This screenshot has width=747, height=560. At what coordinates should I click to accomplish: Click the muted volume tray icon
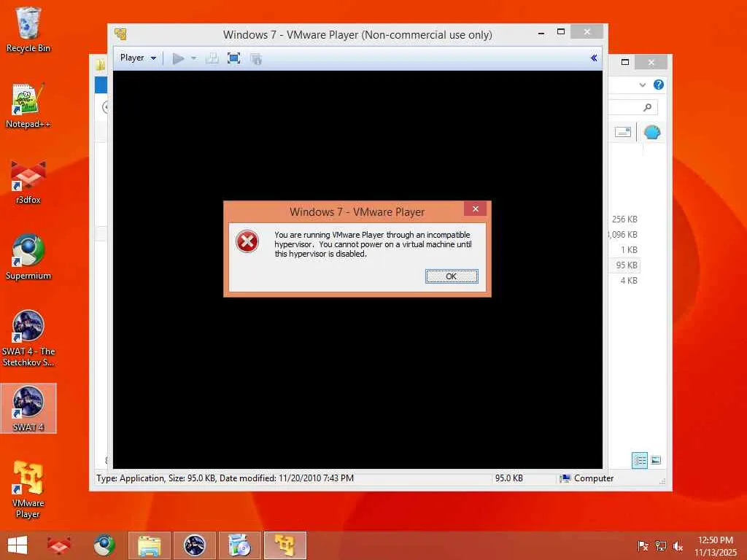678,545
